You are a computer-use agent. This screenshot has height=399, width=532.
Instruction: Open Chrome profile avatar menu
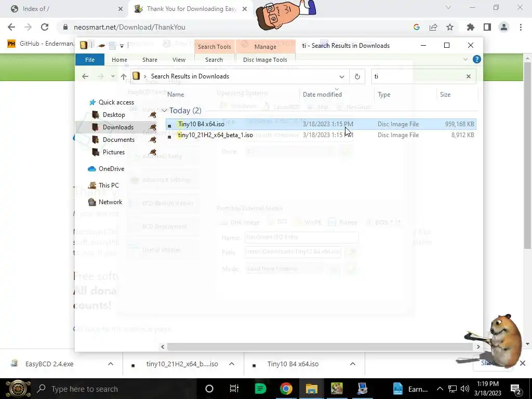coord(504,27)
